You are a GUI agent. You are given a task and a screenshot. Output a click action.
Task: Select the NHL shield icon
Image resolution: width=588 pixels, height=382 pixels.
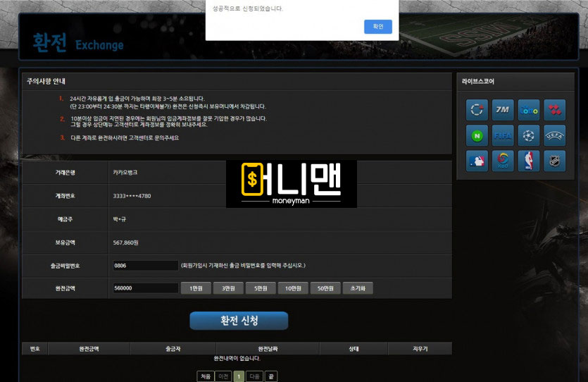(x=554, y=161)
